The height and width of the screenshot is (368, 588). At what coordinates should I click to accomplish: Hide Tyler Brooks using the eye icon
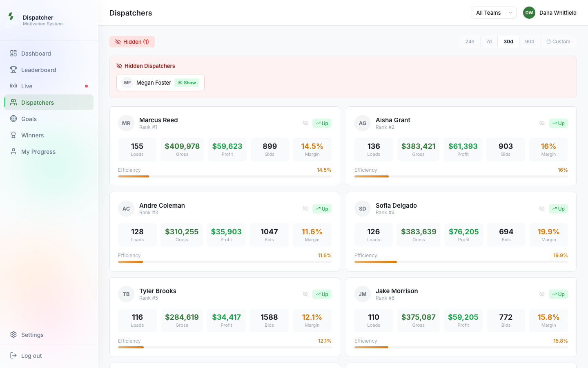305,294
